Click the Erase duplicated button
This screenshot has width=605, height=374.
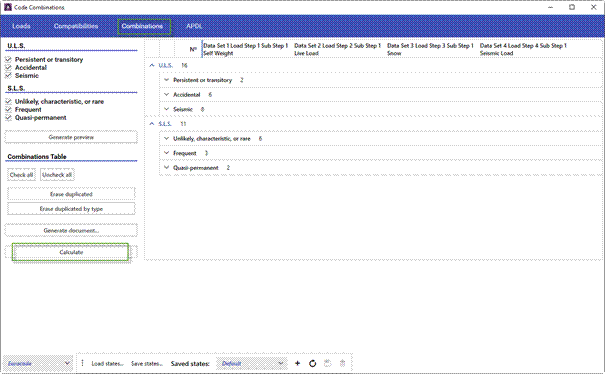(x=71, y=194)
